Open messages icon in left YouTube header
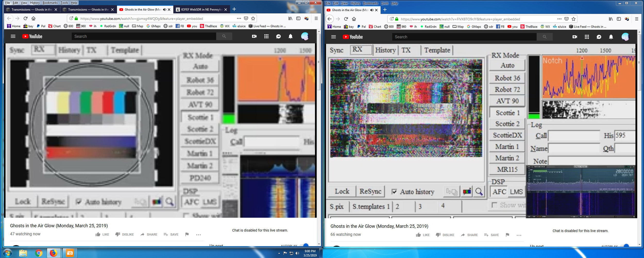644x258 pixels. click(278, 36)
